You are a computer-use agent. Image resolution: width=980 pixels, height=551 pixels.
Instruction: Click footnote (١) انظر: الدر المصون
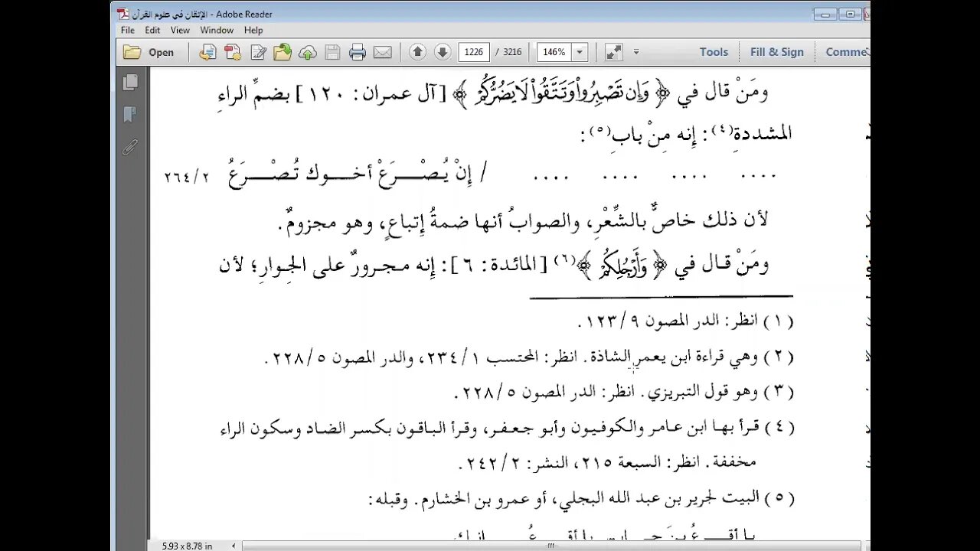click(x=686, y=321)
